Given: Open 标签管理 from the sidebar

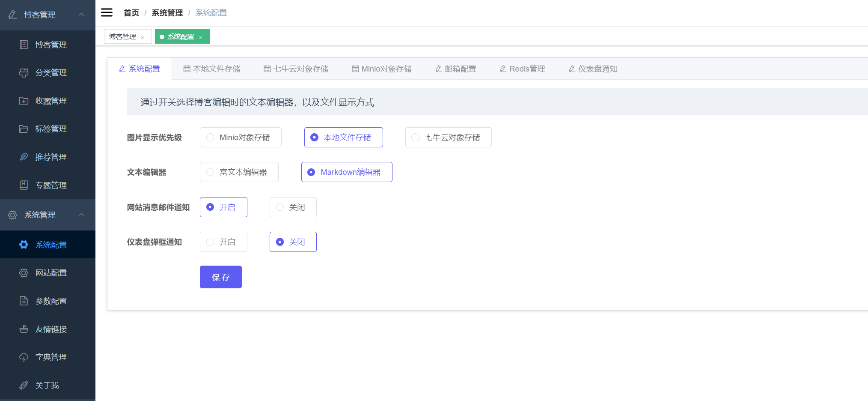Looking at the screenshot, I should pos(48,129).
